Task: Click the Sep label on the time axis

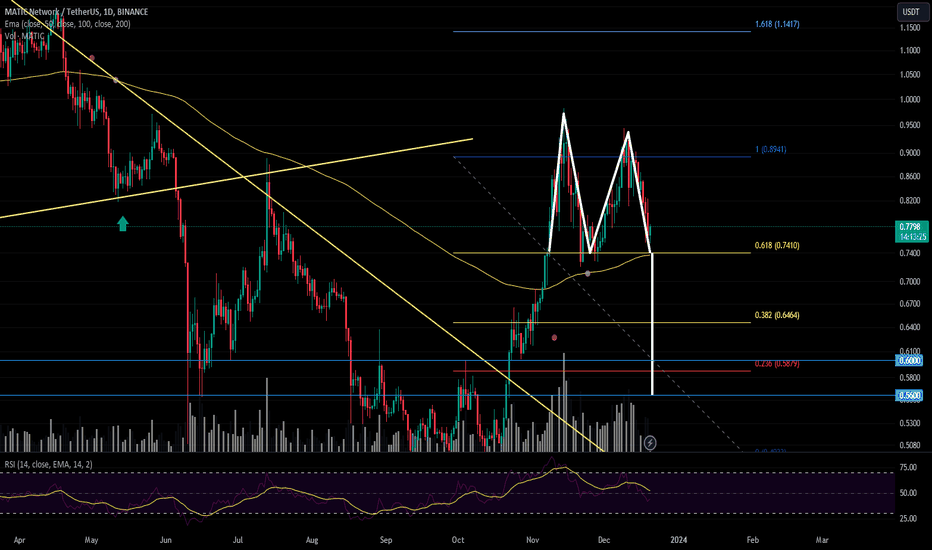Action: [386, 540]
